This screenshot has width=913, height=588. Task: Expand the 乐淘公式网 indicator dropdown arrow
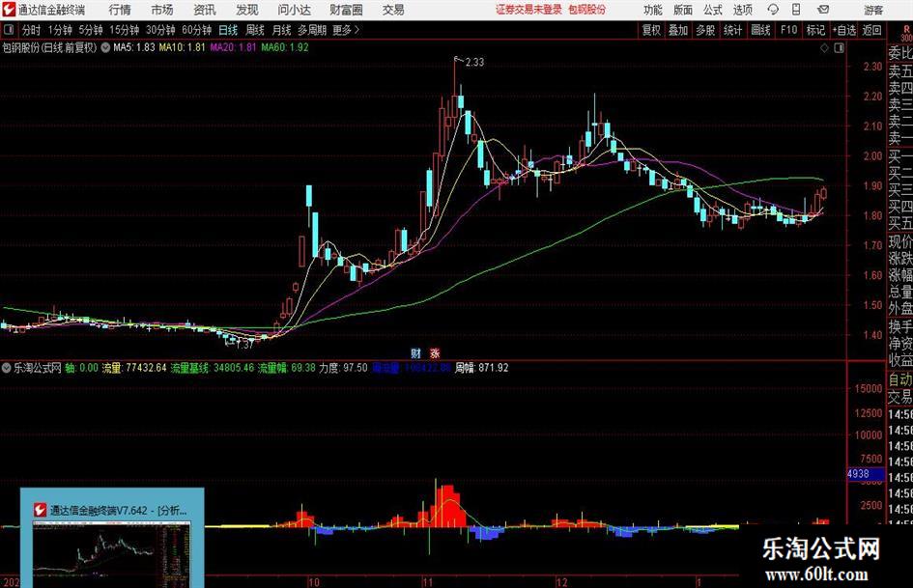[x=7, y=368]
